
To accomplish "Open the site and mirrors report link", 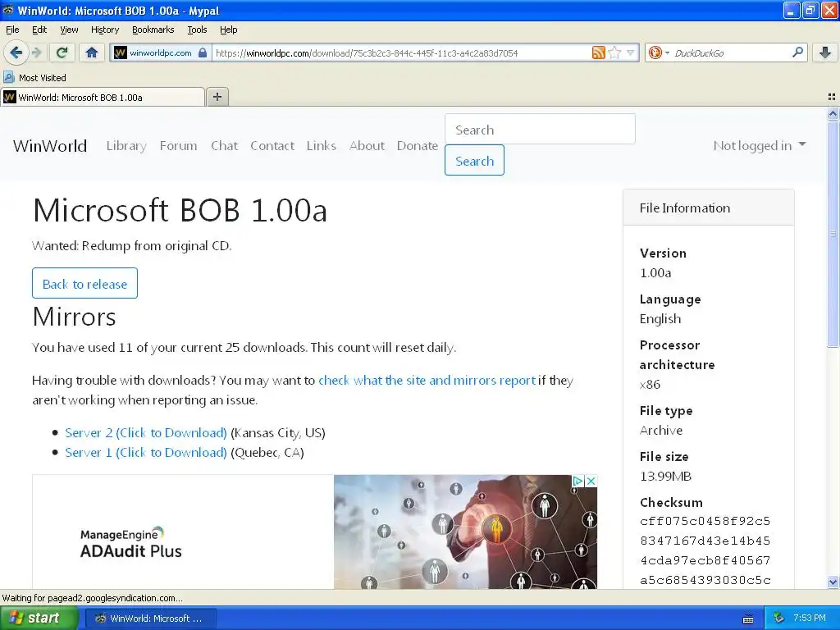I will (x=427, y=381).
